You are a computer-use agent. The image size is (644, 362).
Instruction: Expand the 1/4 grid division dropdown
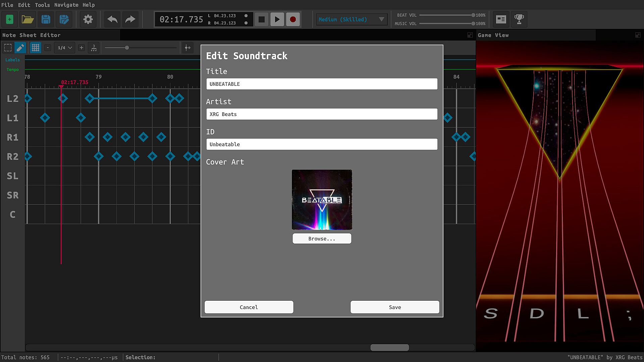(x=65, y=48)
